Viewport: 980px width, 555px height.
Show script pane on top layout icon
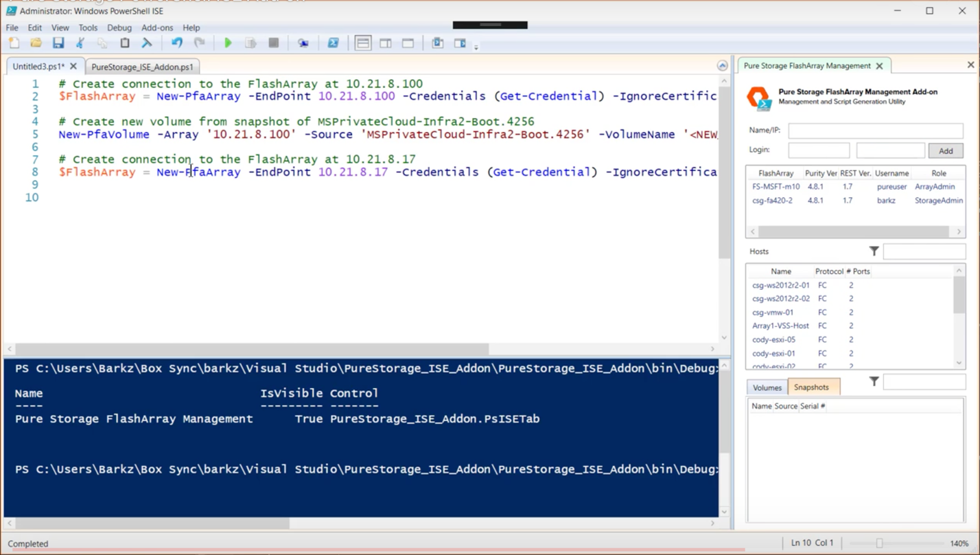(363, 43)
